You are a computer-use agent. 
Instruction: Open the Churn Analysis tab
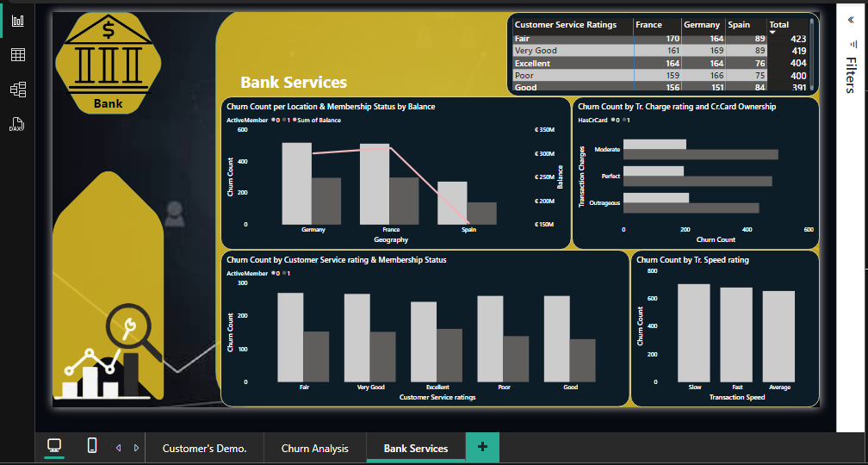click(x=315, y=449)
